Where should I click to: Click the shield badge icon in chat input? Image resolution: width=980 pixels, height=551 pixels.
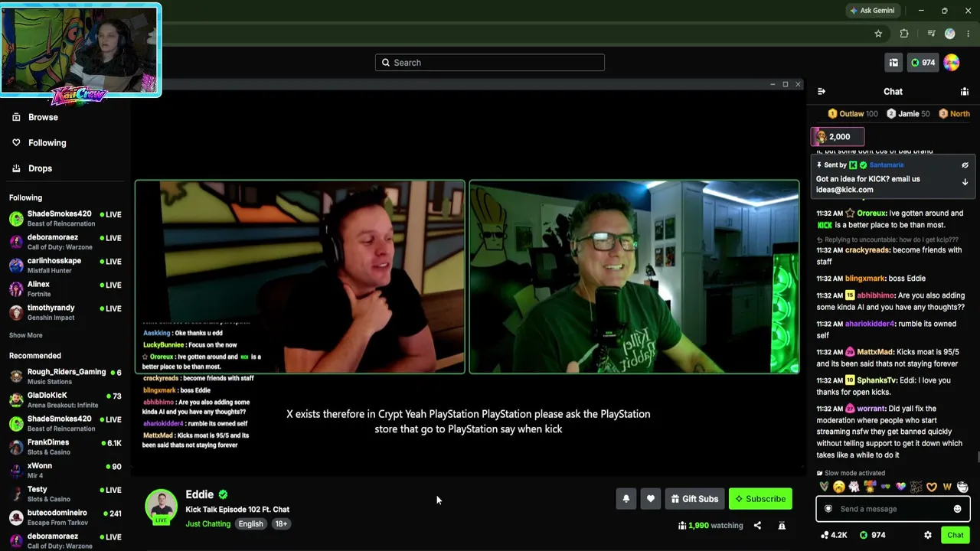pos(828,509)
